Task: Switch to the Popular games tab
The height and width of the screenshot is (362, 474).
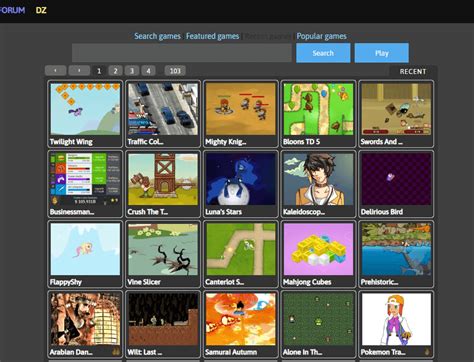Action: pyautogui.click(x=322, y=36)
